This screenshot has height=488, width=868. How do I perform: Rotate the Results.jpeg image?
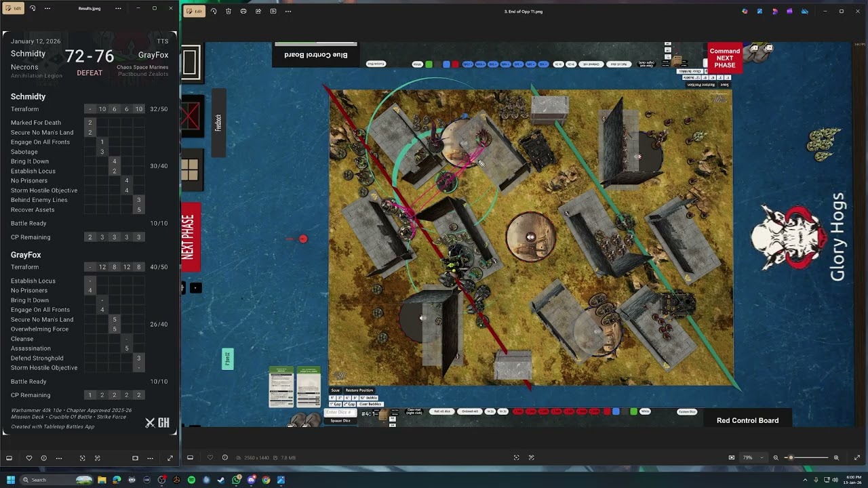click(33, 8)
